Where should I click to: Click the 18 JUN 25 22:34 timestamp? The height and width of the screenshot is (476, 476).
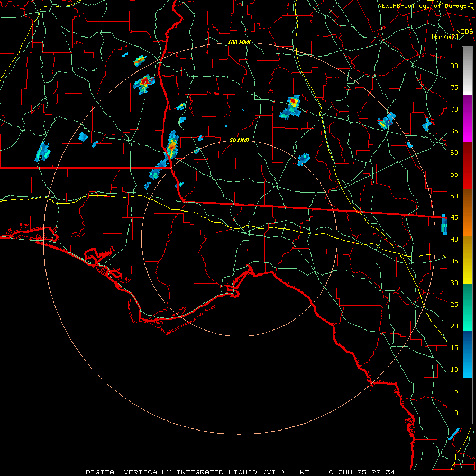click(359, 472)
